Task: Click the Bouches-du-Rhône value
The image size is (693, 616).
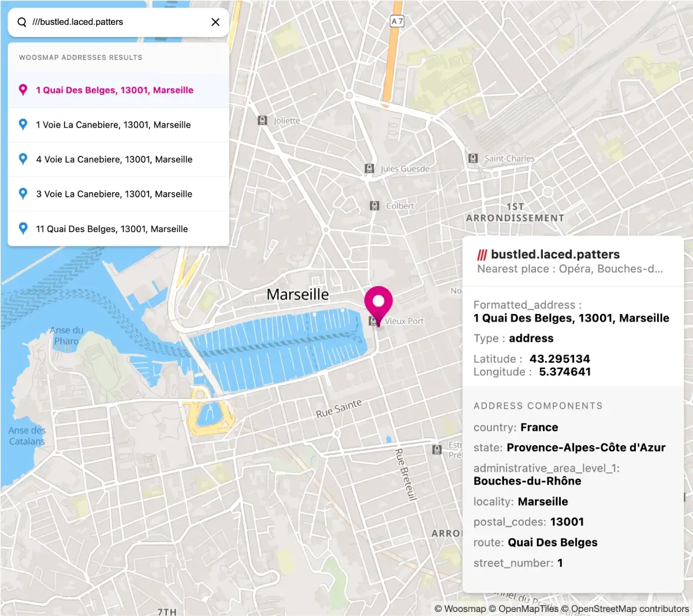Action: click(527, 481)
